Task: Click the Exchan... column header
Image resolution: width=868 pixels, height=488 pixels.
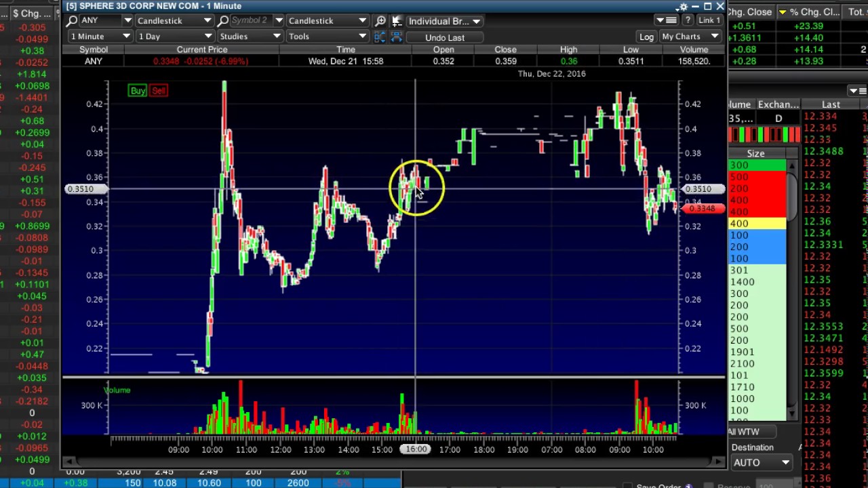Action: click(x=778, y=104)
